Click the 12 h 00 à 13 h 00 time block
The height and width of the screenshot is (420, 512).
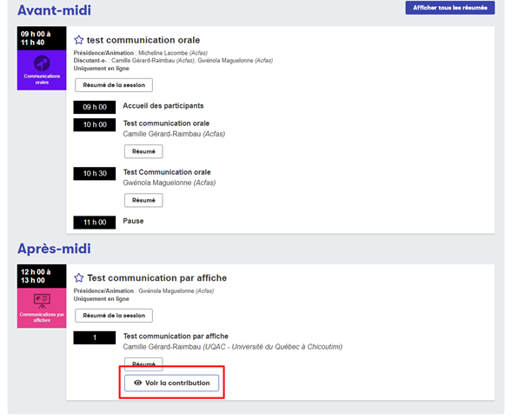point(42,276)
